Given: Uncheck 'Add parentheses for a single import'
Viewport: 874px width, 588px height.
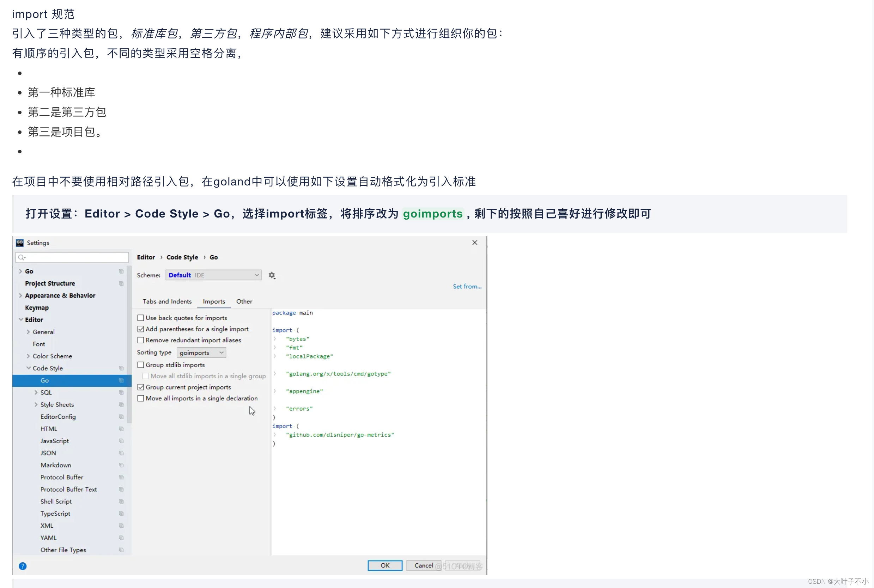Looking at the screenshot, I should click(141, 329).
